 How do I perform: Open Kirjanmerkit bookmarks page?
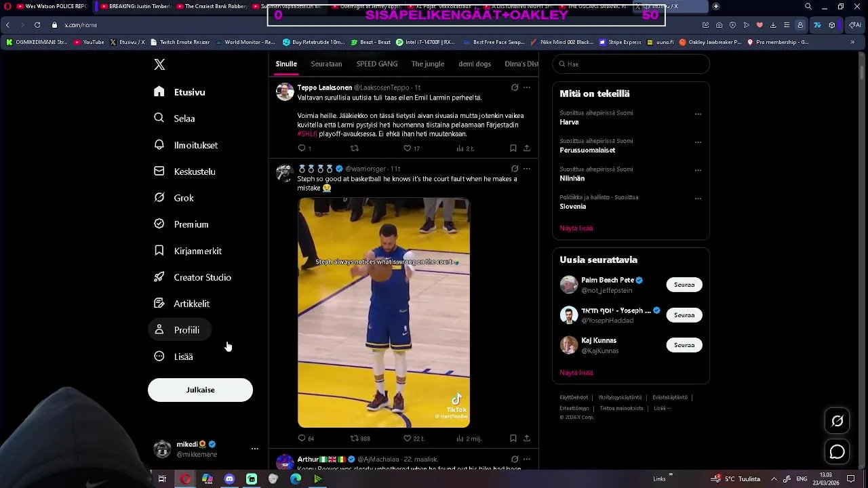[x=189, y=251]
